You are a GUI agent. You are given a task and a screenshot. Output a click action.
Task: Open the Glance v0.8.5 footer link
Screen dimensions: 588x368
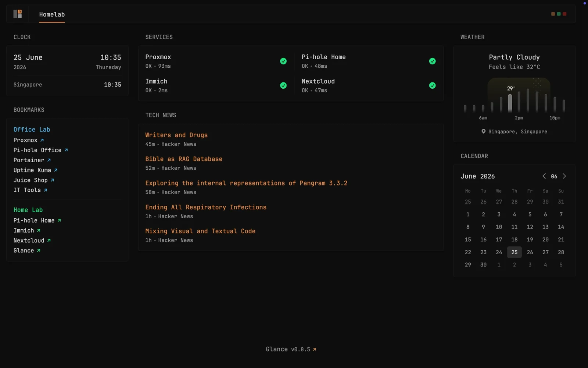[291, 349]
